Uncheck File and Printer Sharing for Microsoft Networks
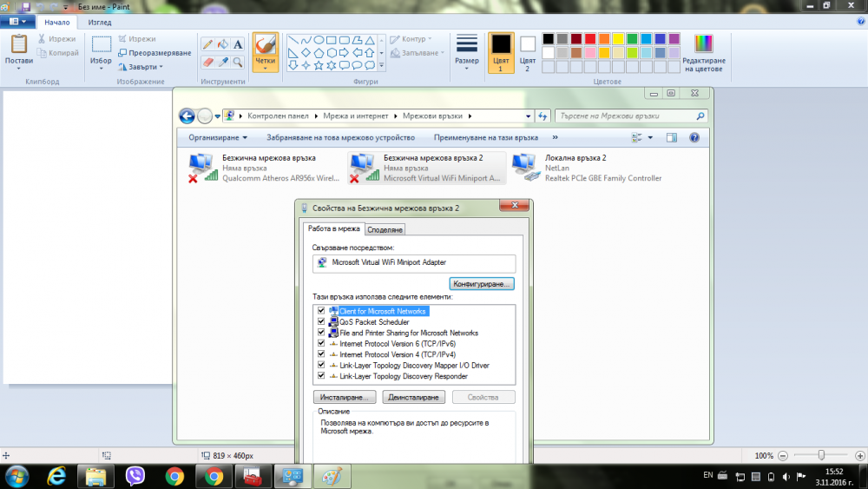Viewport: 868px width, 489px height. (x=321, y=333)
